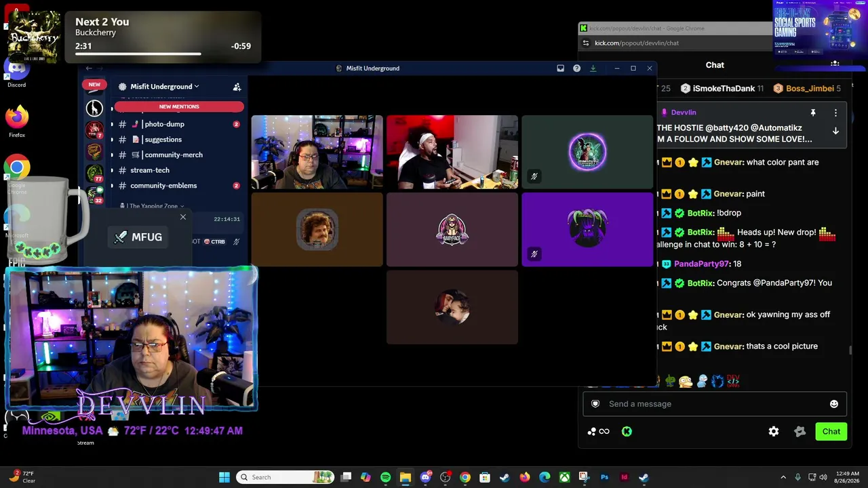Jump to NEW MENTIONS in channel list

(x=179, y=106)
